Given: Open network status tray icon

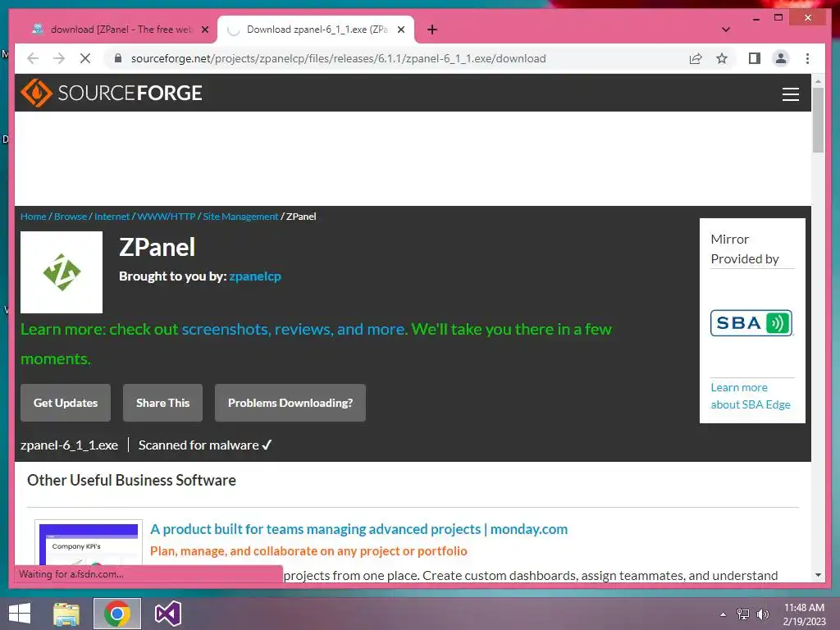Looking at the screenshot, I should pyautogui.click(x=743, y=614).
